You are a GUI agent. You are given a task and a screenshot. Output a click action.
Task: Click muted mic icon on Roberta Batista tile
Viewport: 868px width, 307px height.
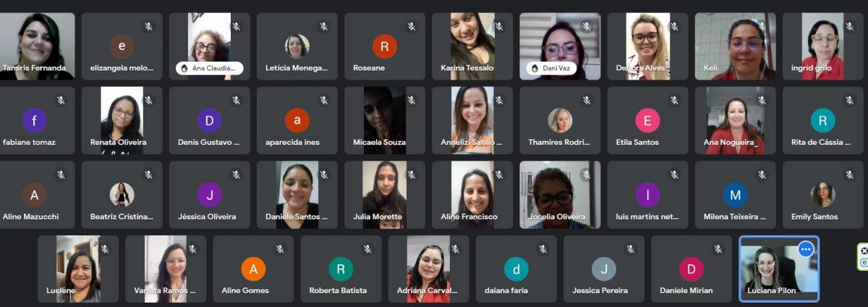367,249
